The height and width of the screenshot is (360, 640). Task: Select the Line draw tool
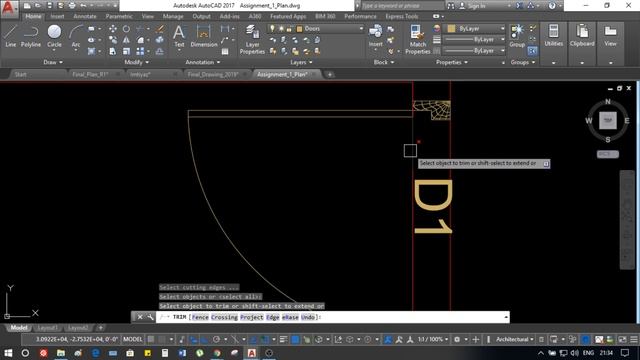pyautogui.click(x=11, y=36)
